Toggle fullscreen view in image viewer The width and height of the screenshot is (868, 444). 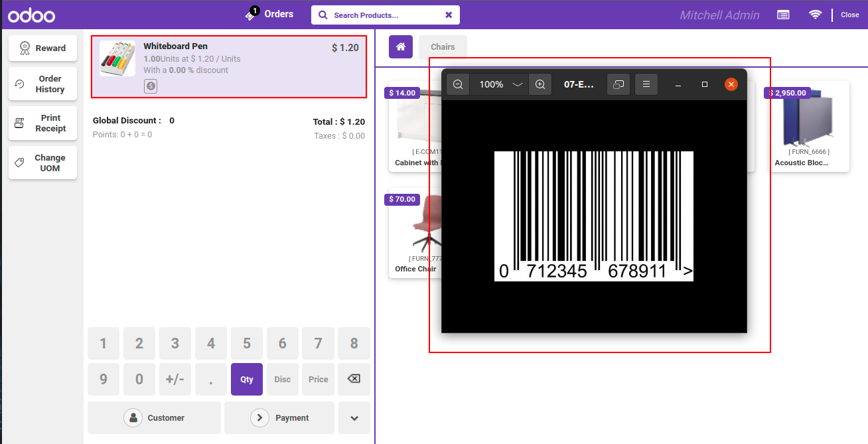pyautogui.click(x=618, y=84)
